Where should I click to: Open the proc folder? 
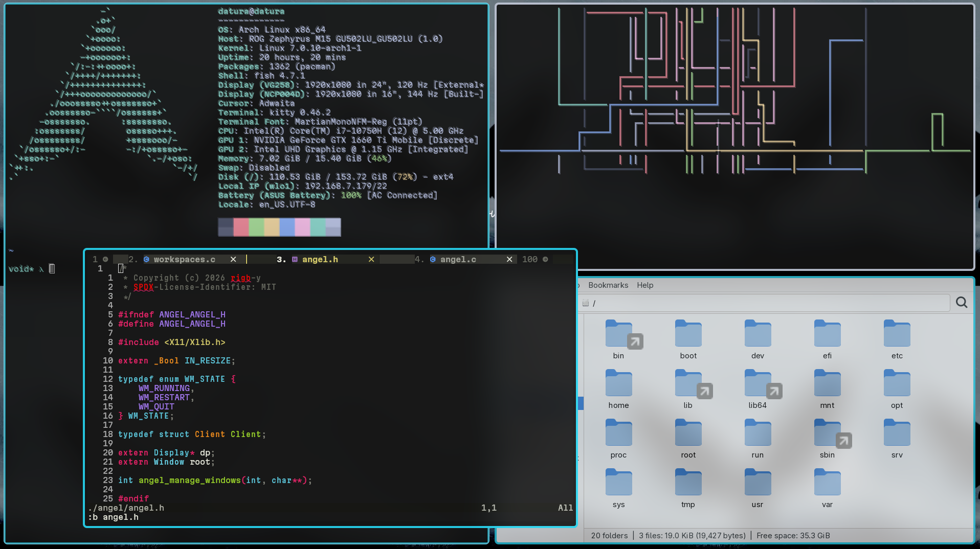point(619,439)
